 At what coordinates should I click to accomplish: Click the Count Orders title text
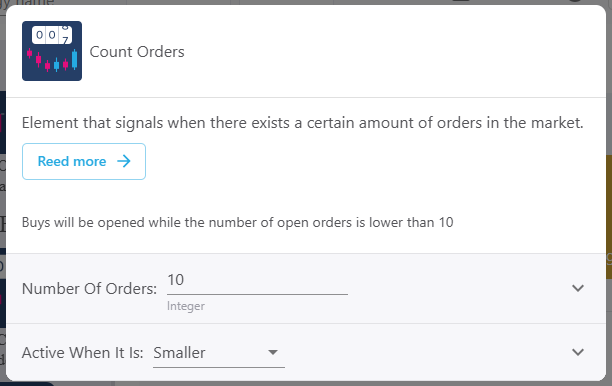pyautogui.click(x=137, y=52)
